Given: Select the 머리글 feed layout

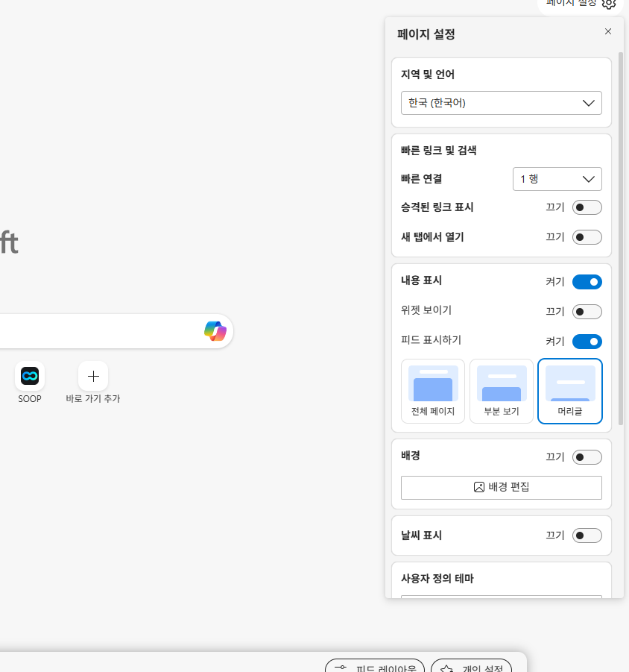Looking at the screenshot, I should pos(570,392).
